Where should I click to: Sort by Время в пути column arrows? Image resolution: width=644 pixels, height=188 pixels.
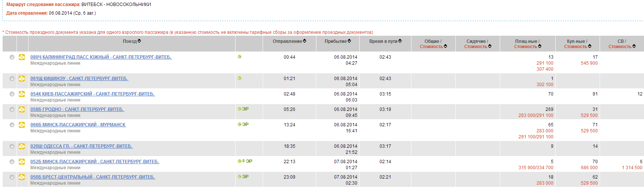[x=400, y=41]
